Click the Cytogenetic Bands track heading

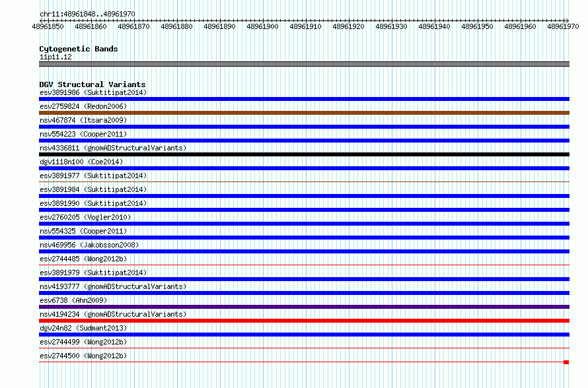click(79, 49)
